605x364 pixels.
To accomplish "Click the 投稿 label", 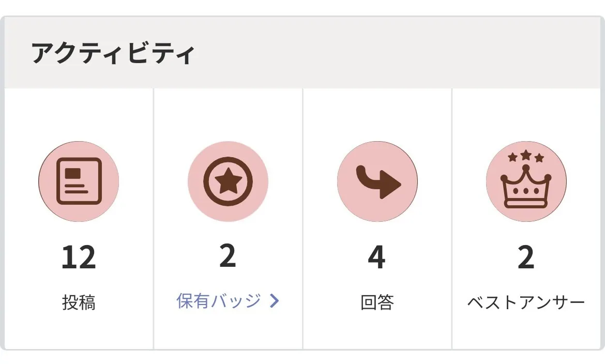I will (x=78, y=302).
